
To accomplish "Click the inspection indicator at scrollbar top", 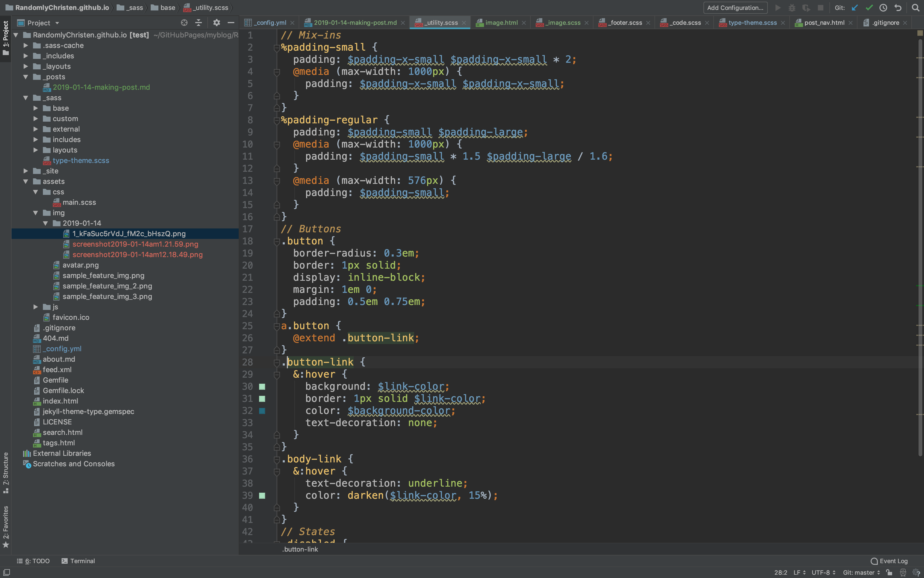I will point(920,33).
